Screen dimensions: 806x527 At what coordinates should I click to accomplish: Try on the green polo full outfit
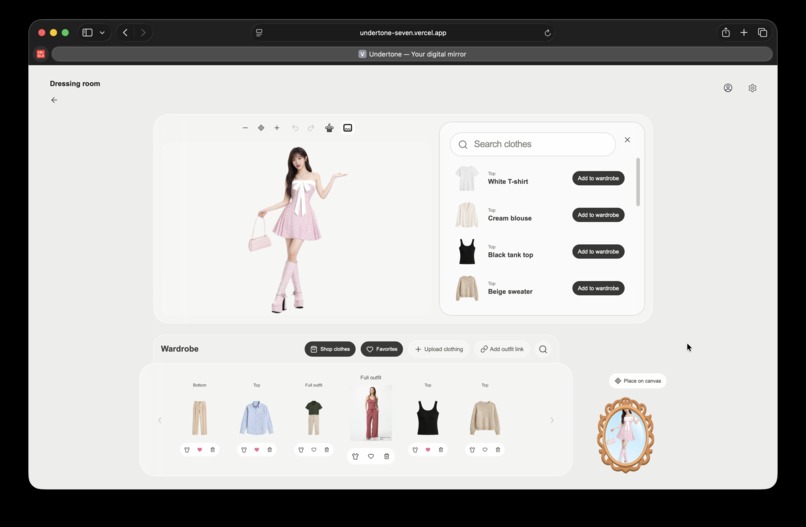coord(301,450)
